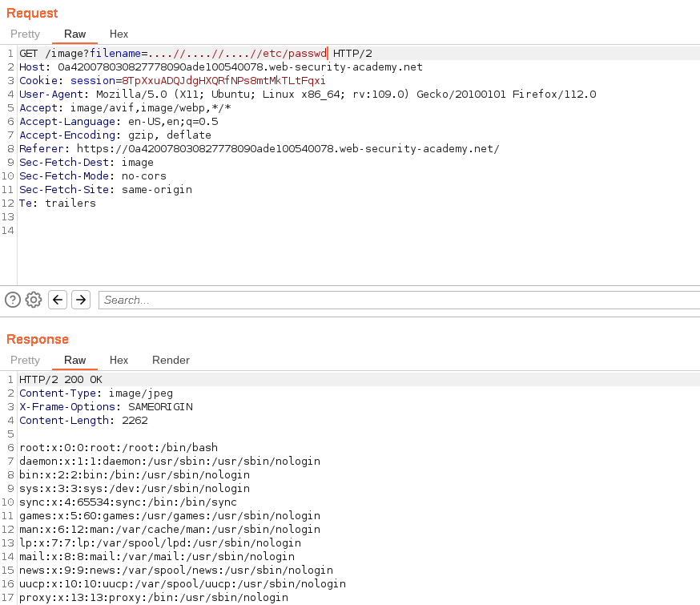Click the Sec-Fetch-Dest: image line

(86, 163)
